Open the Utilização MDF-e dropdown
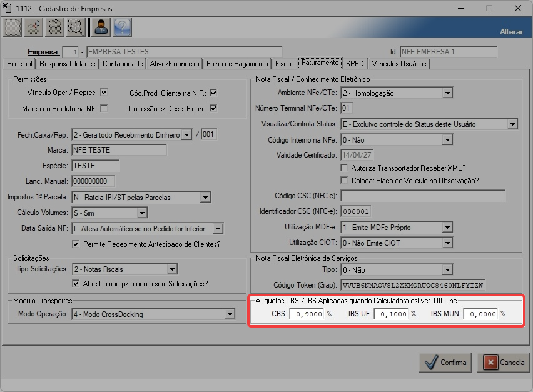Viewport: 533px width, 392px height. (x=448, y=227)
